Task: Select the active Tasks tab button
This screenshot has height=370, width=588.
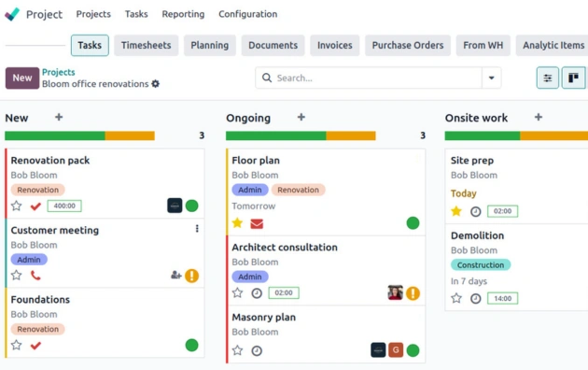Action: point(90,46)
